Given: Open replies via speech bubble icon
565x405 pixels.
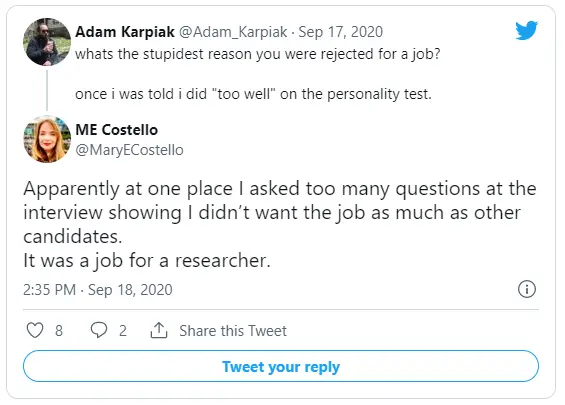Looking at the screenshot, I should coord(99,330).
